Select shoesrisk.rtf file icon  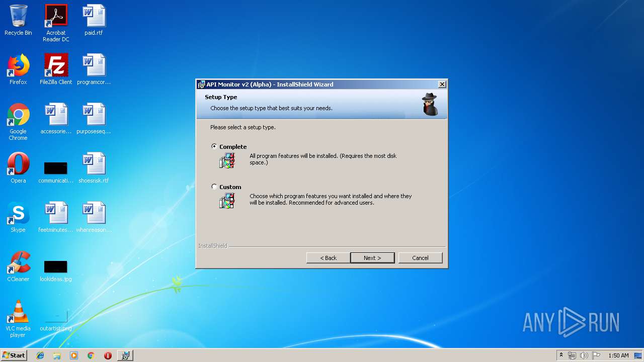tap(94, 168)
